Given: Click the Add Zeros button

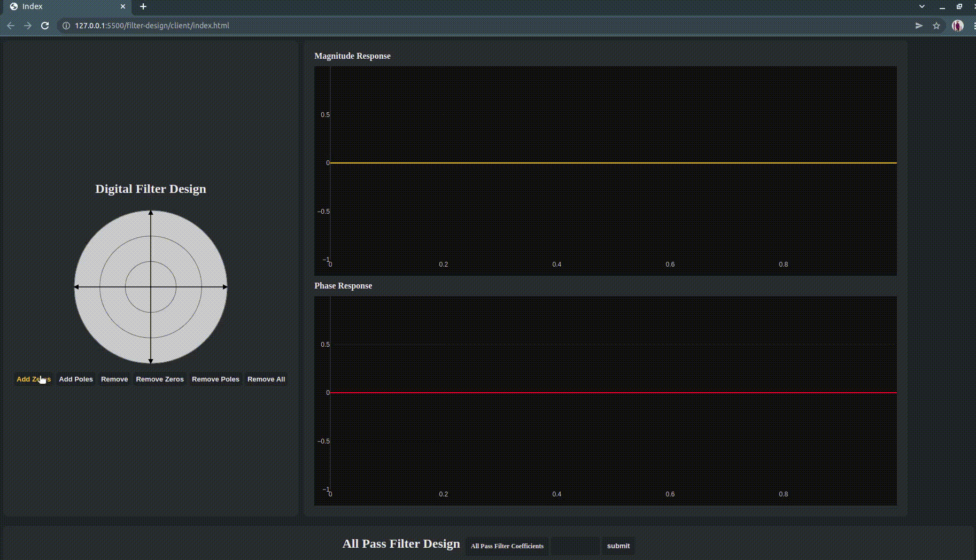Looking at the screenshot, I should (34, 379).
